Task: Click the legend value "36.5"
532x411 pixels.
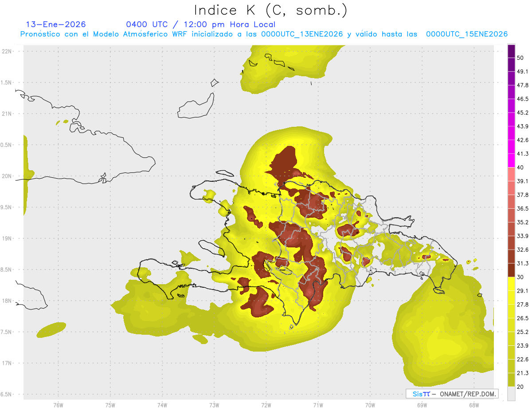Action: click(522, 208)
